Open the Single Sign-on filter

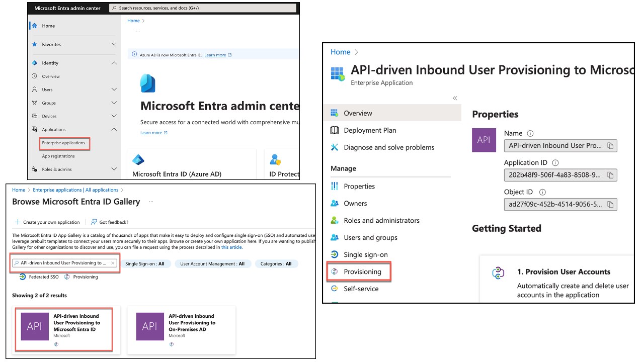(145, 263)
